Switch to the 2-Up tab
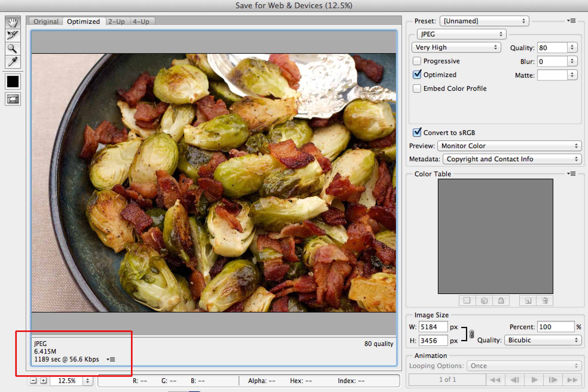588x392 pixels. 116,22
